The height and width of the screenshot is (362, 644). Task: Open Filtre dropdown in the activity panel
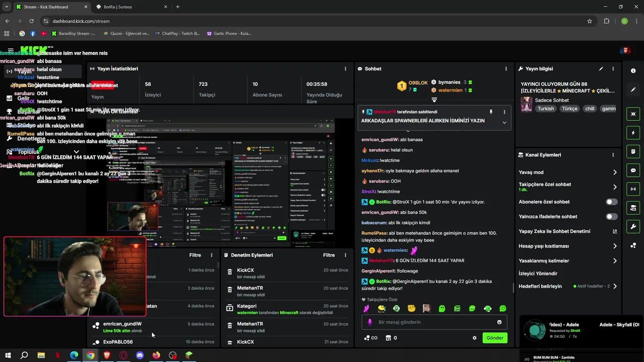[x=195, y=255]
